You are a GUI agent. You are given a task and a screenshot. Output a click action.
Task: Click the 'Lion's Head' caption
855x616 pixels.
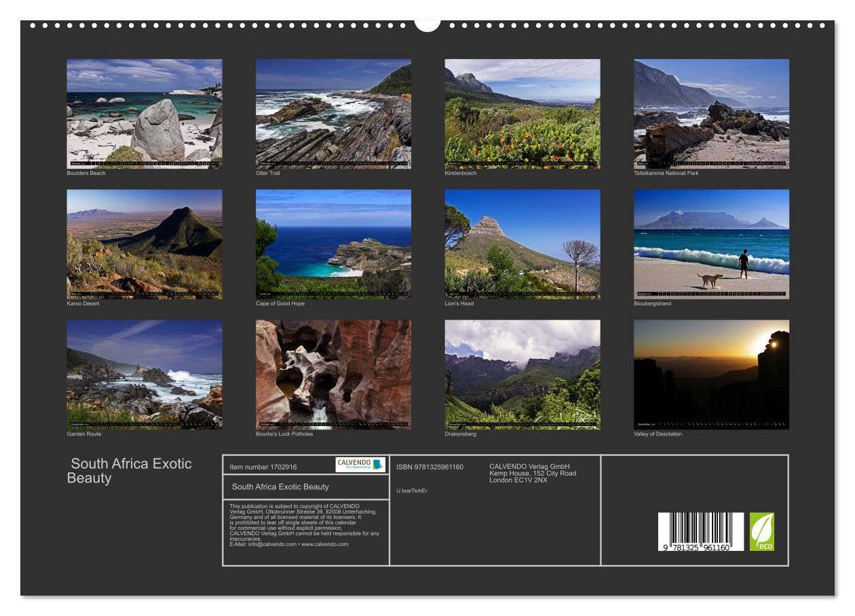pos(459,304)
